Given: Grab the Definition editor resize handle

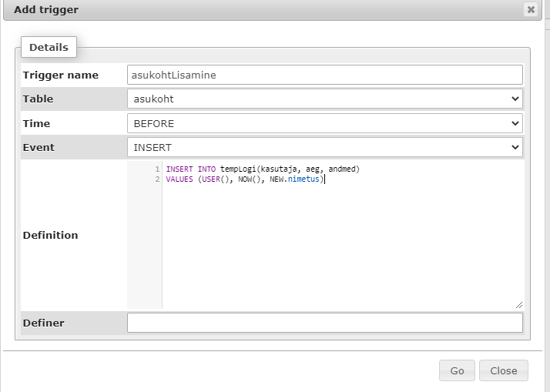Looking at the screenshot, I should click(518, 304).
